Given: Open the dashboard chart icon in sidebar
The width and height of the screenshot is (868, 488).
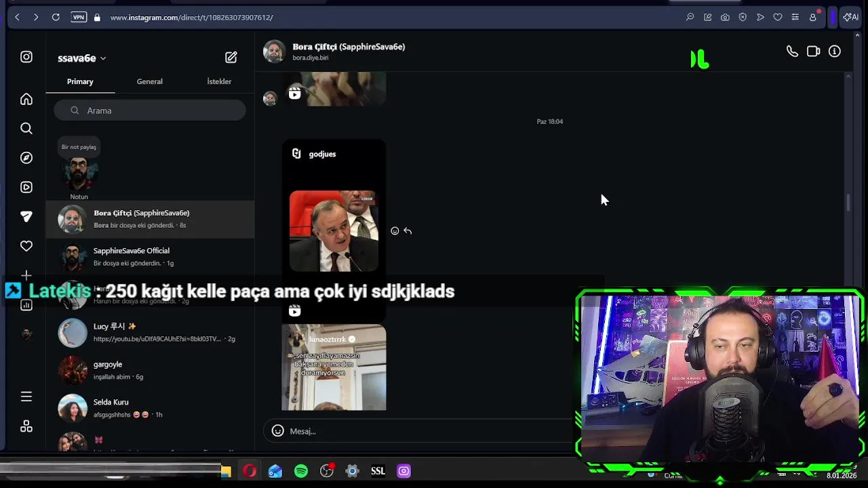Looking at the screenshot, I should [x=26, y=305].
